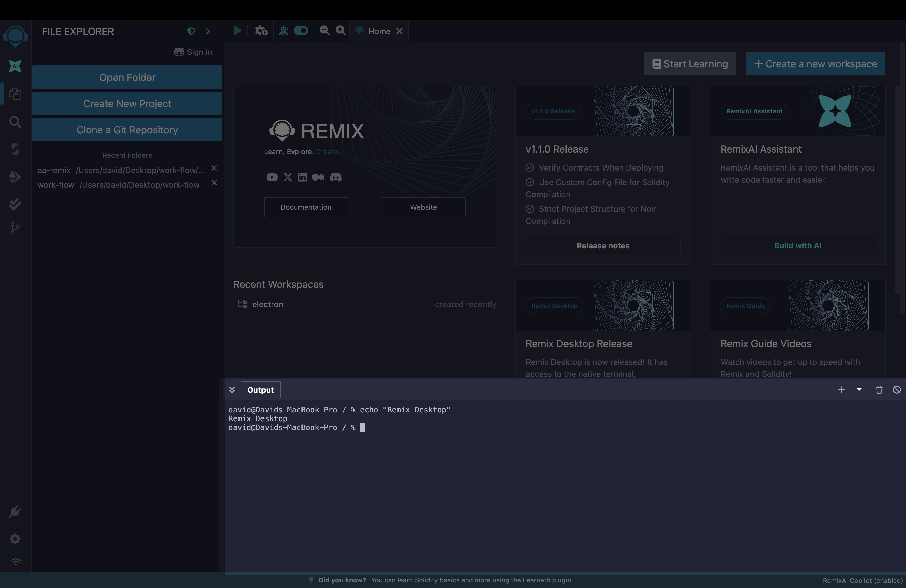Open the Deploy & run sidebar icon
The width and height of the screenshot is (906, 588).
pos(15,177)
